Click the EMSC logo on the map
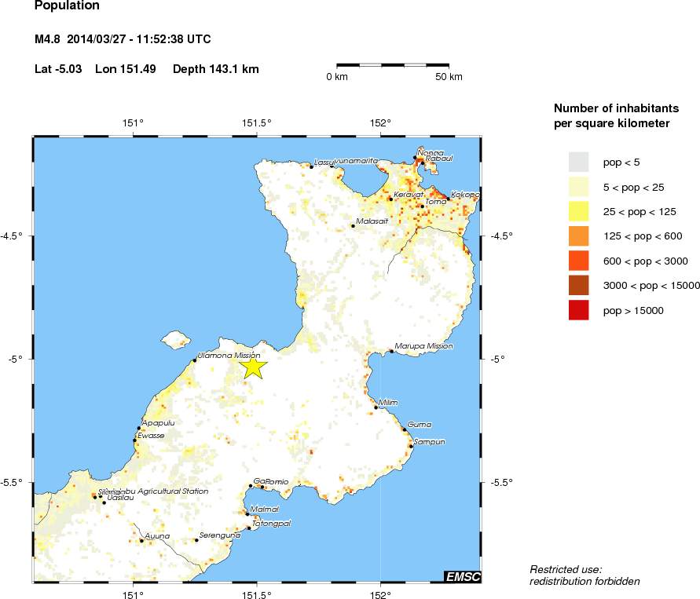Viewport: 700px width, 599px height. tap(462, 577)
